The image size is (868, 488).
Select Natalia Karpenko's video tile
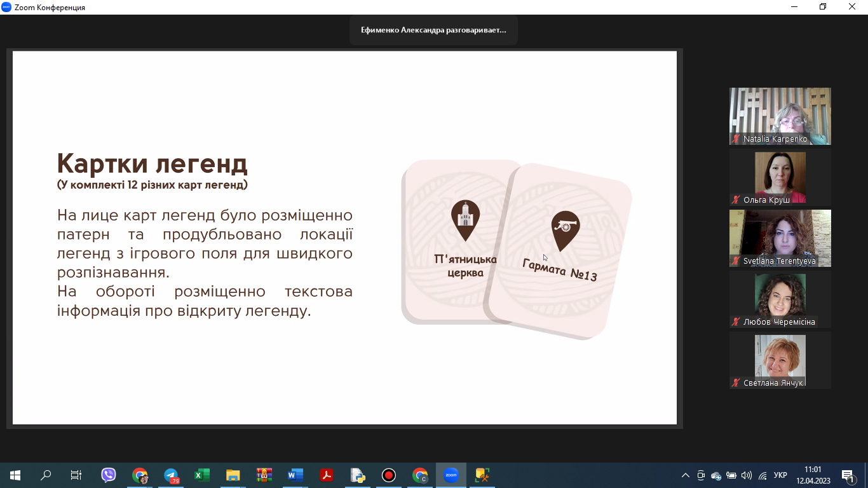pyautogui.click(x=780, y=116)
